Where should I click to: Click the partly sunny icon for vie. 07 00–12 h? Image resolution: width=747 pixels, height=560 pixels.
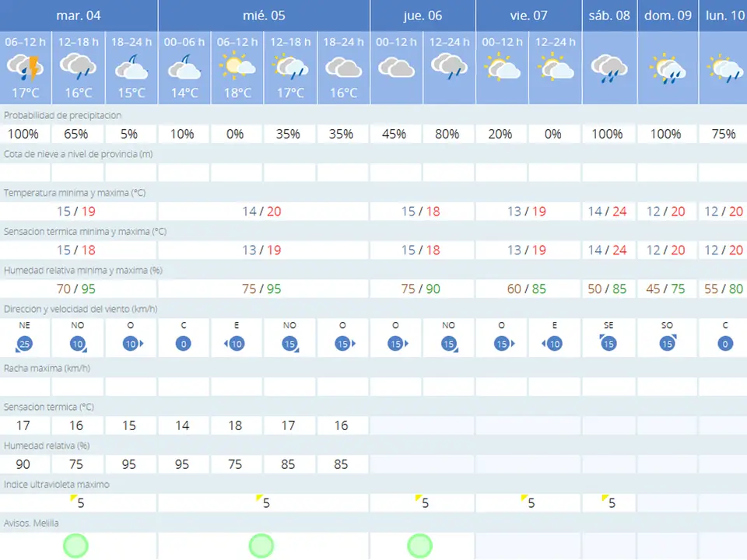[x=502, y=67]
